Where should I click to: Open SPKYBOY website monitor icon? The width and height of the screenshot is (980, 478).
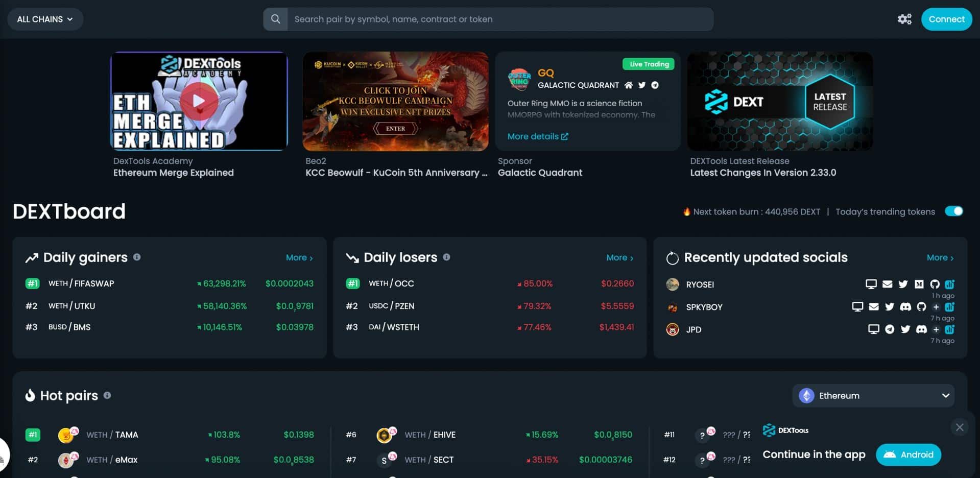(857, 306)
